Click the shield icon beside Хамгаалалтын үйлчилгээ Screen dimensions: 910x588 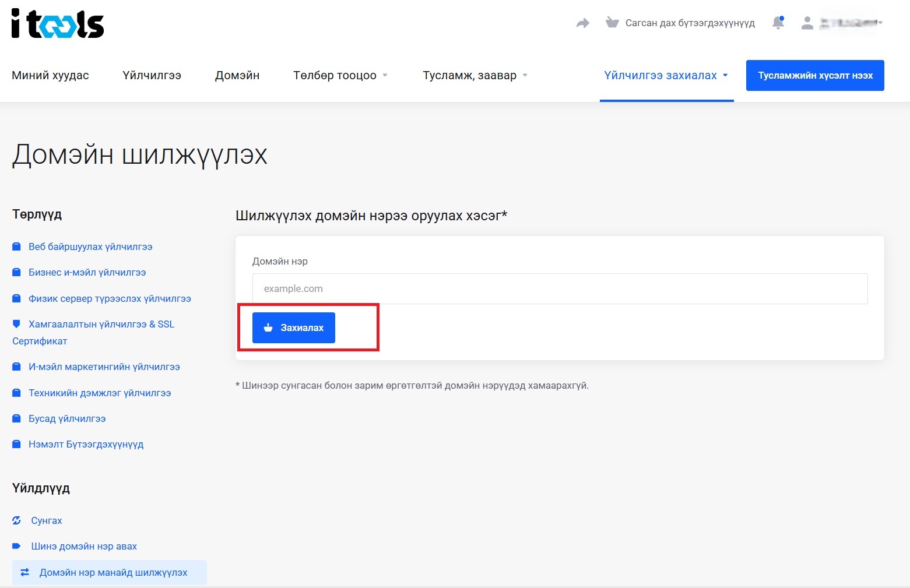pyautogui.click(x=16, y=324)
